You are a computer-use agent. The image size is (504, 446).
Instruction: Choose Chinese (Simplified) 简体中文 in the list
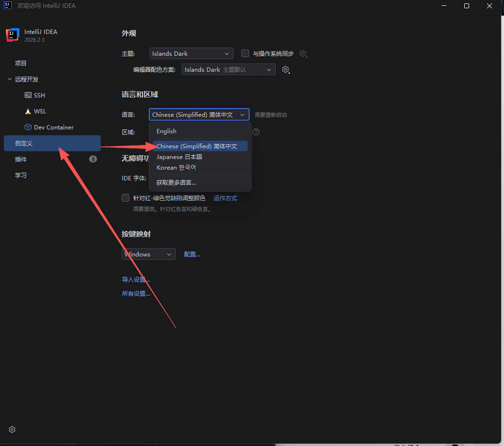(x=200, y=146)
